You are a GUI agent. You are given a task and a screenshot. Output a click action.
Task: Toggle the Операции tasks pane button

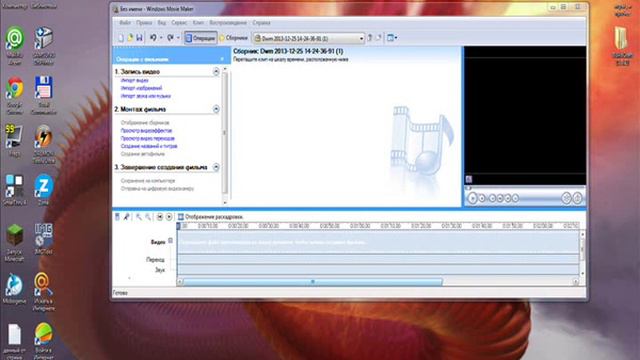pos(200,38)
